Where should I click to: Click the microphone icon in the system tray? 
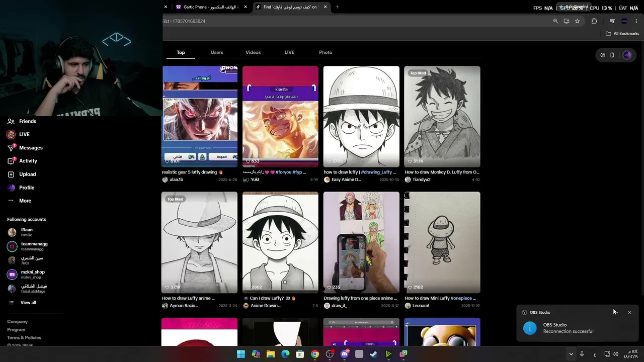point(582,354)
